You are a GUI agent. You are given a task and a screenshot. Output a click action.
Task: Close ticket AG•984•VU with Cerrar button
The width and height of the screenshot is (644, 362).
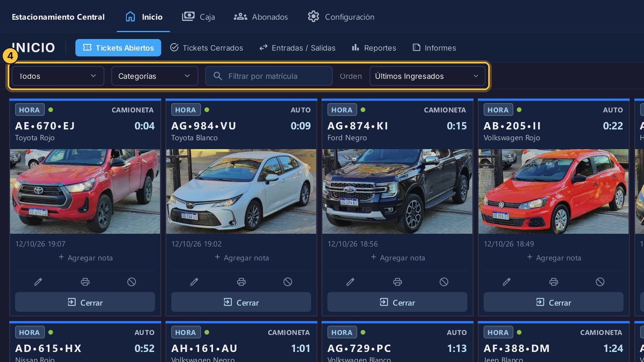point(241,302)
